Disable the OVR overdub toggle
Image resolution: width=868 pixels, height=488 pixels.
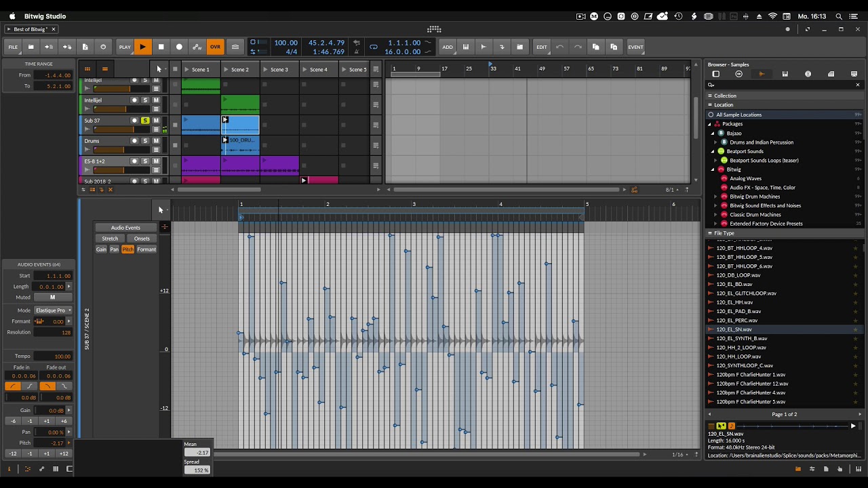(215, 47)
